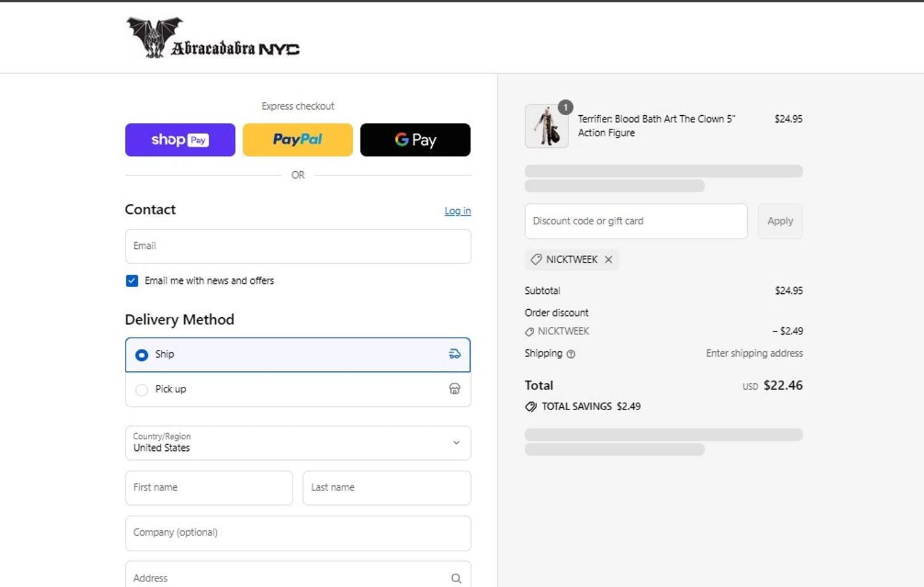
Task: Click the First name field
Action: point(209,488)
